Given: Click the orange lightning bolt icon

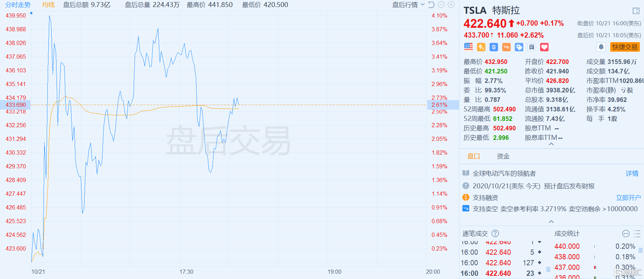Looking at the screenshot, I should pyautogui.click(x=481, y=47).
